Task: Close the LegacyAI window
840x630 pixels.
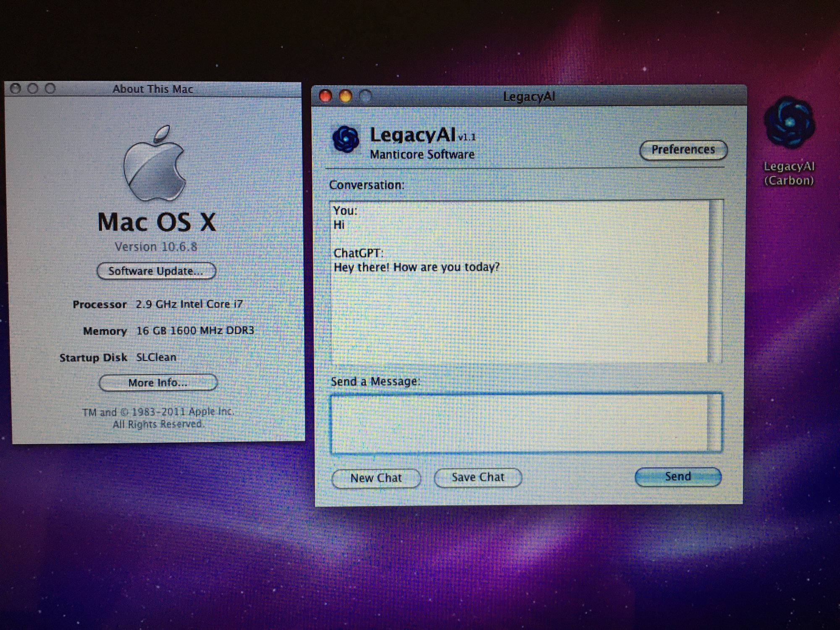Action: coord(325,97)
